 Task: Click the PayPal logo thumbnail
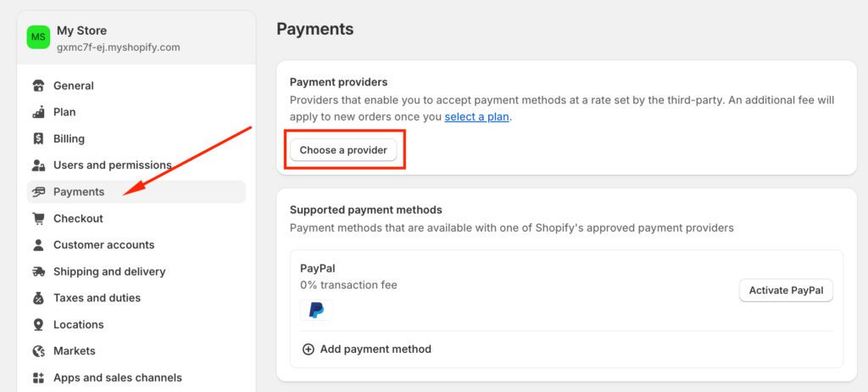(x=316, y=311)
